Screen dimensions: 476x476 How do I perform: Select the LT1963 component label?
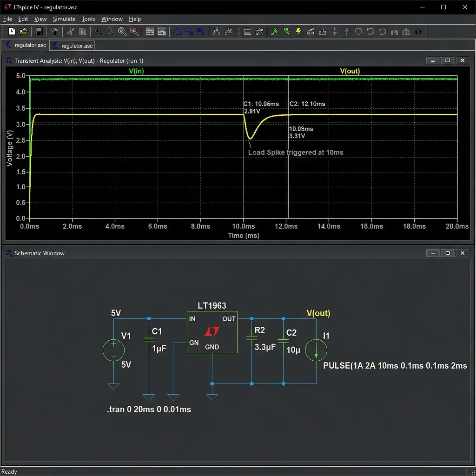(212, 305)
